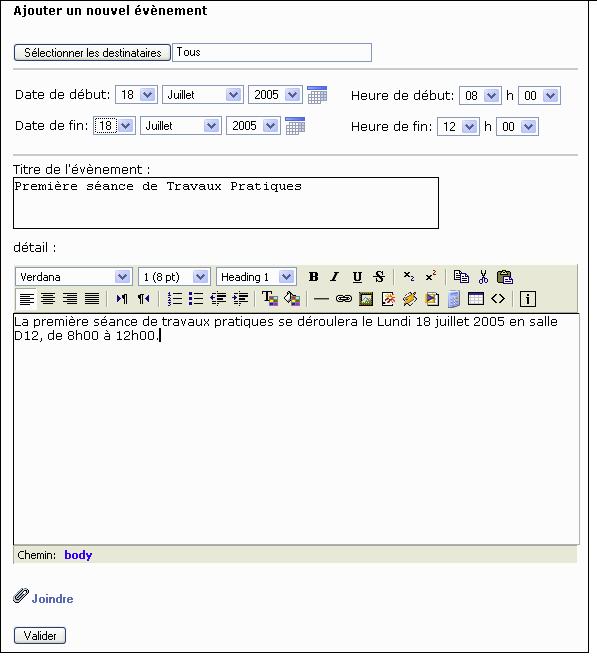
Task: Open the start hour dropdown showing 08
Action: pos(480,96)
